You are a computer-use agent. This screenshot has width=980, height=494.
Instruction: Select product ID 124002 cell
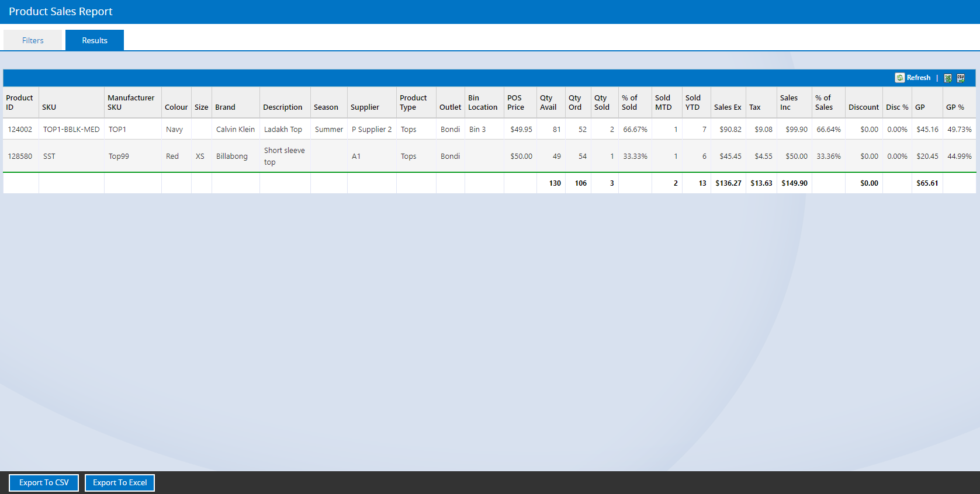(x=20, y=129)
